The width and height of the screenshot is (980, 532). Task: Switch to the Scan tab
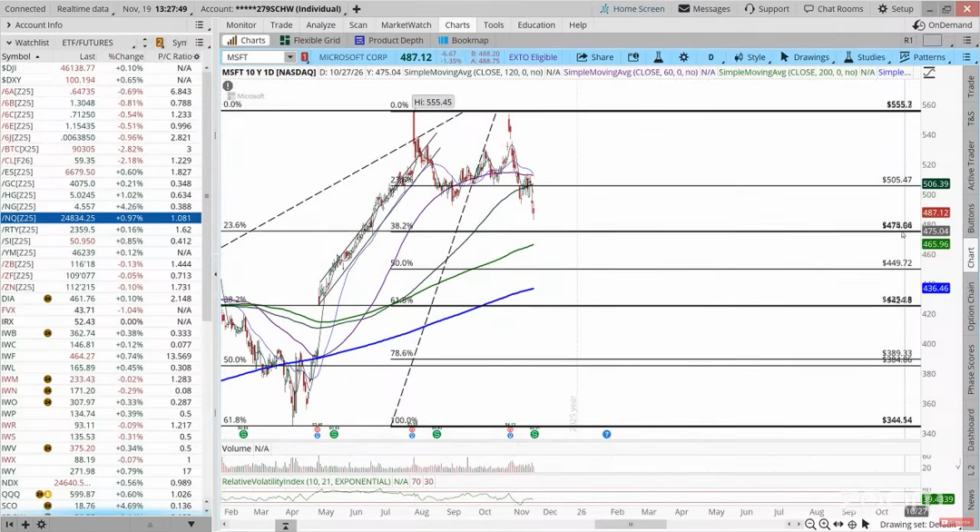tap(358, 25)
